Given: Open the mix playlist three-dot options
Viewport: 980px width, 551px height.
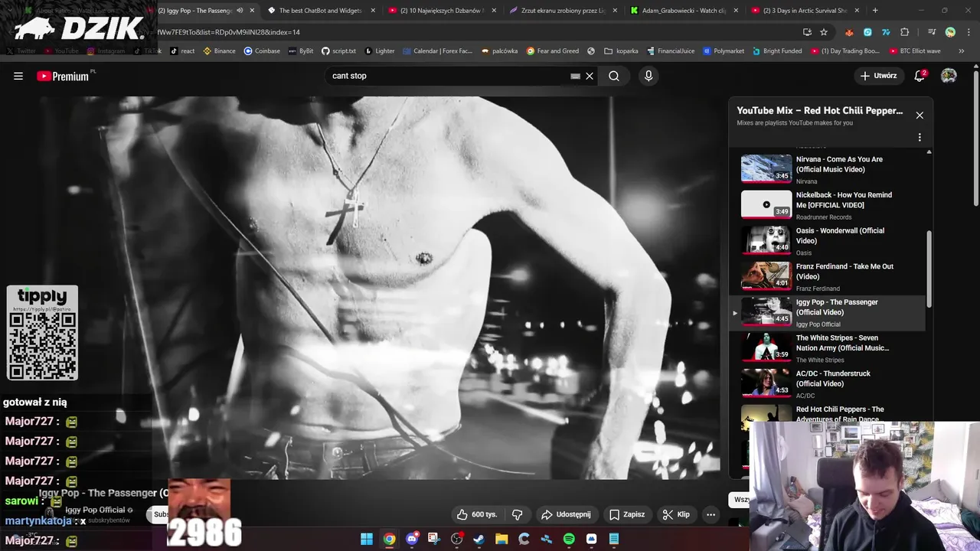Looking at the screenshot, I should point(920,138).
